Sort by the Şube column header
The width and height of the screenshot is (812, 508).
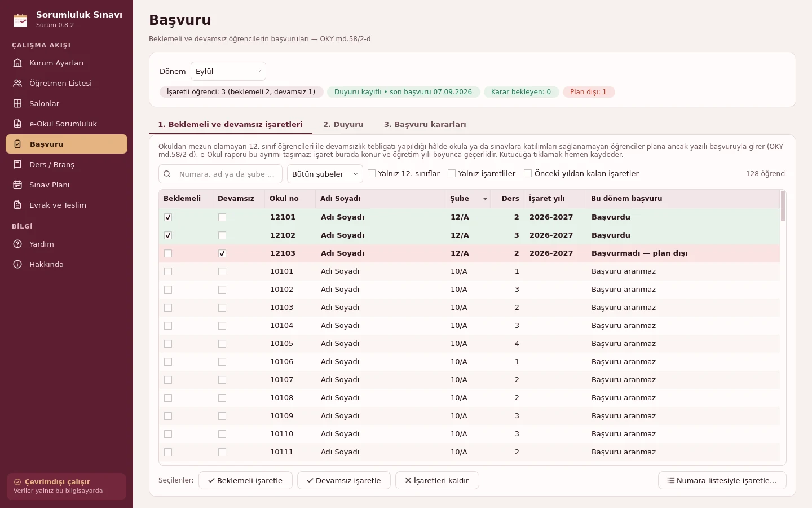tap(468, 199)
